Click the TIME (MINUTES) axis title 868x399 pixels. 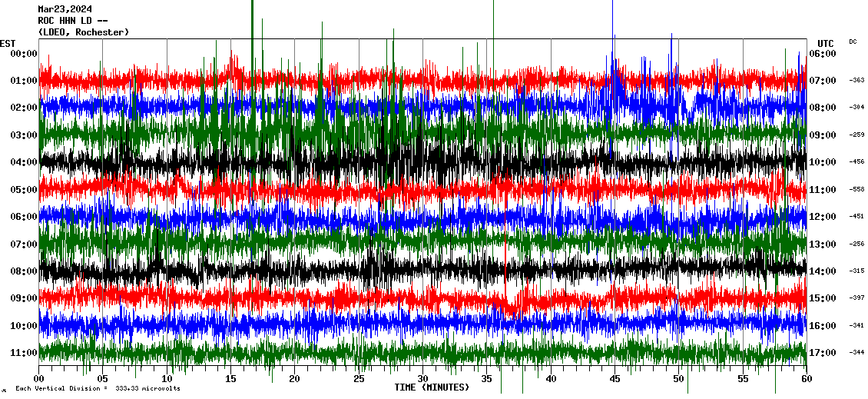[x=432, y=387]
